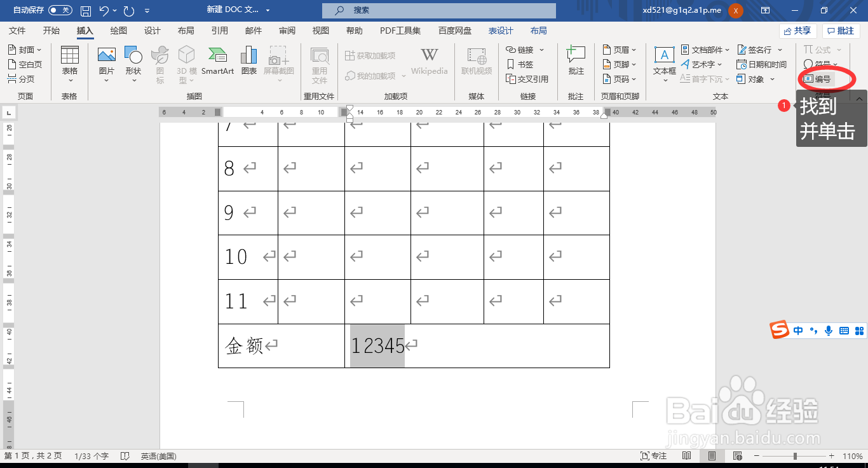Click the zoom slider handle
The height and width of the screenshot is (468, 868).
795,456
